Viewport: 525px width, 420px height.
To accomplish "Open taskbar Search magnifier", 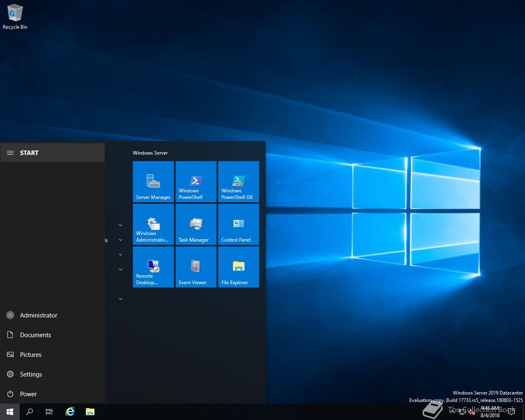I will point(30,412).
